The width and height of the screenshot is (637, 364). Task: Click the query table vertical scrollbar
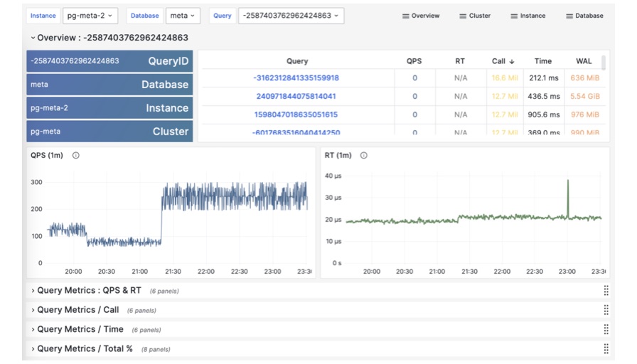(x=604, y=63)
